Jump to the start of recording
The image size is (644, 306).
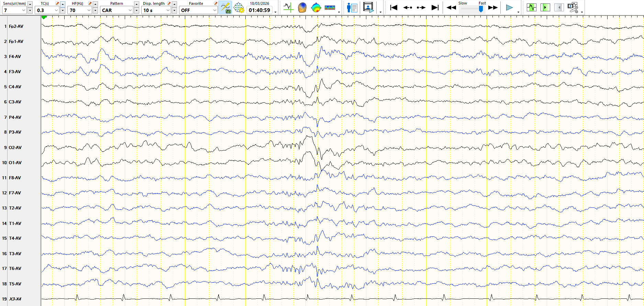point(394,8)
